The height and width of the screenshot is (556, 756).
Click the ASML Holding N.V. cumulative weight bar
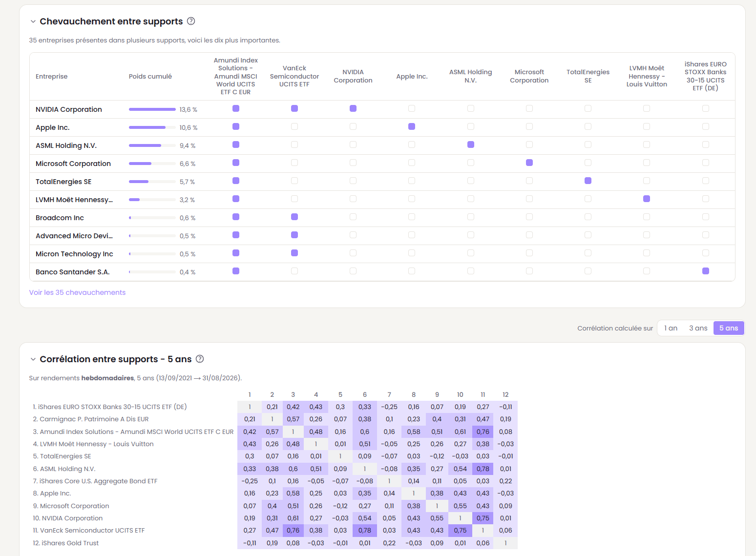pyautogui.click(x=152, y=145)
